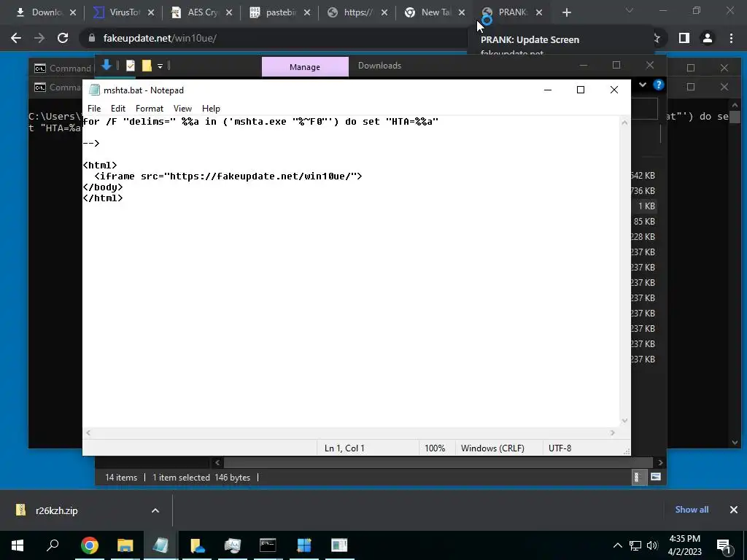Image resolution: width=747 pixels, height=560 pixels.
Task: Open Explorer help question mark
Action: [659, 85]
